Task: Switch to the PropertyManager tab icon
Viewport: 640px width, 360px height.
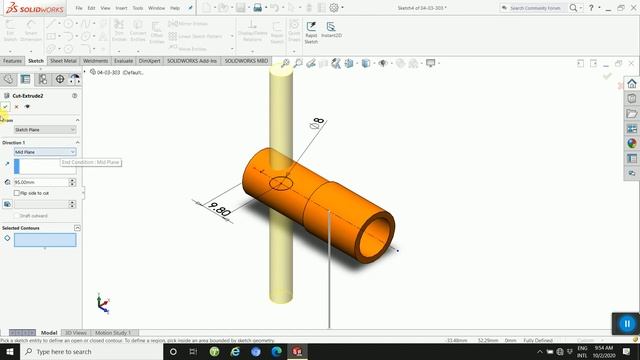Action: pyautogui.click(x=25, y=79)
